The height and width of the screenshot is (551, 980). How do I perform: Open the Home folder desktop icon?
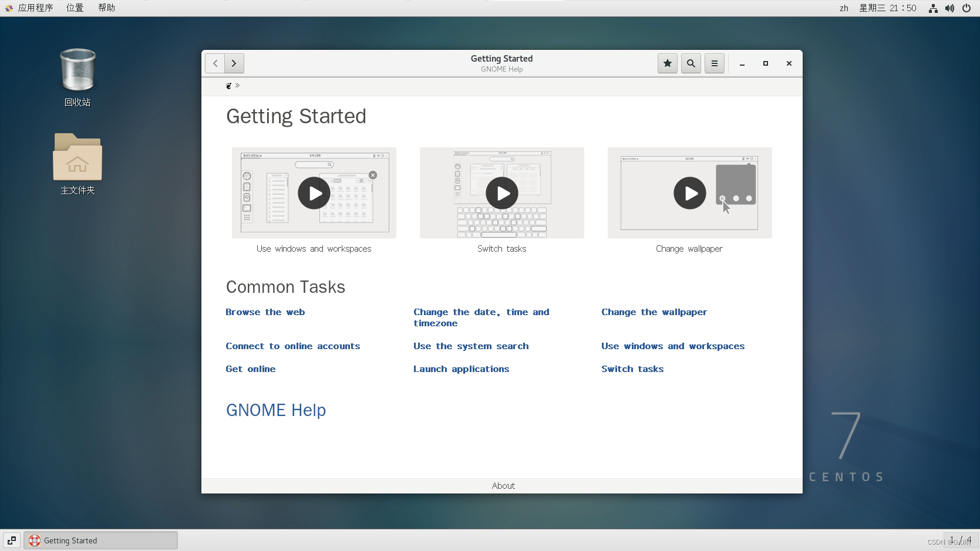click(x=78, y=164)
